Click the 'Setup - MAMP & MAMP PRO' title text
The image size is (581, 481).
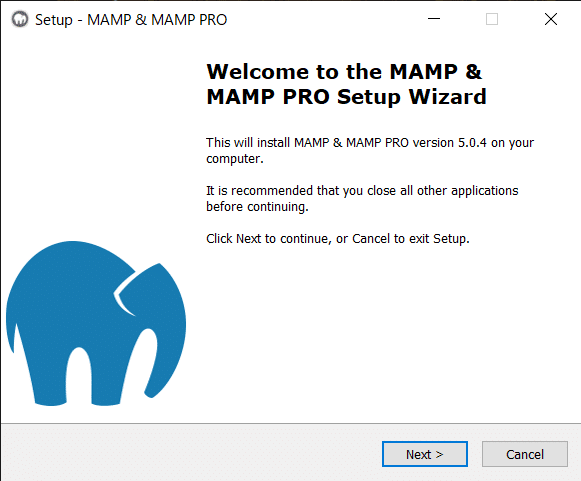coord(131,20)
